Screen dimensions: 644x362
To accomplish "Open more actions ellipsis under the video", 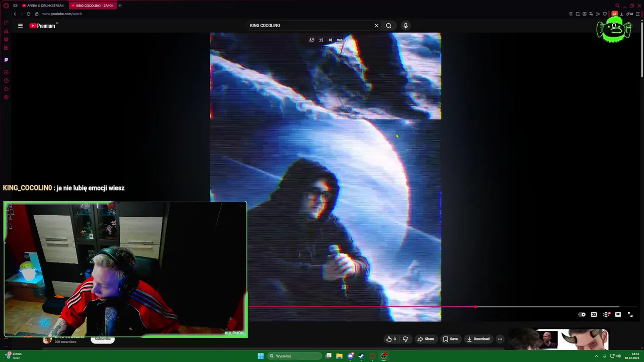I will point(500,339).
